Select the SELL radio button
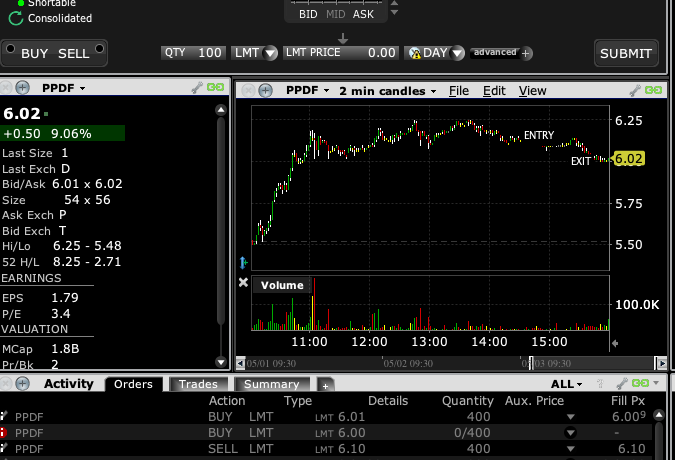The image size is (675, 460). (99, 49)
